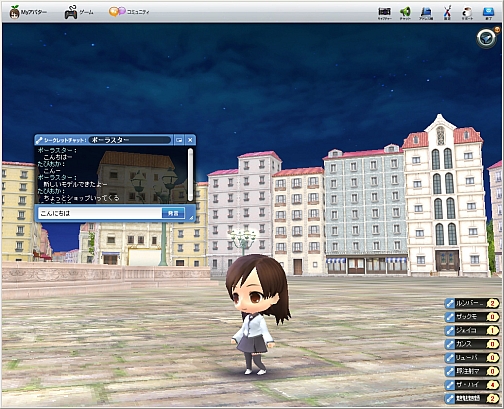Click the small orange badge above the compass
Viewport: 504px width, 409px height.
pos(498,29)
